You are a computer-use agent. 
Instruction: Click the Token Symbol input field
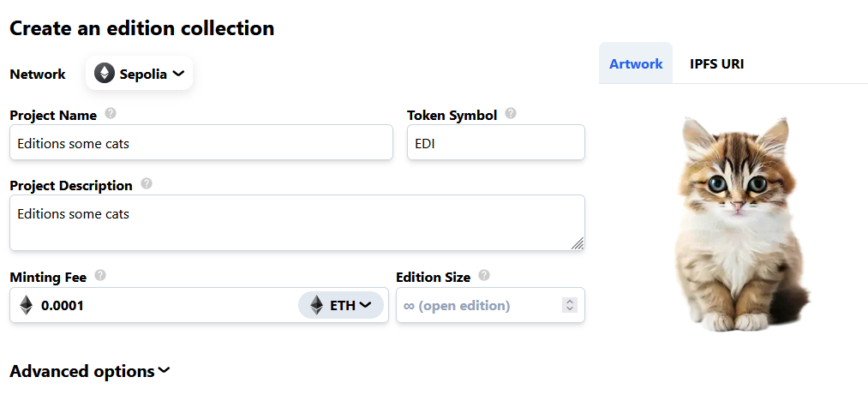click(495, 143)
